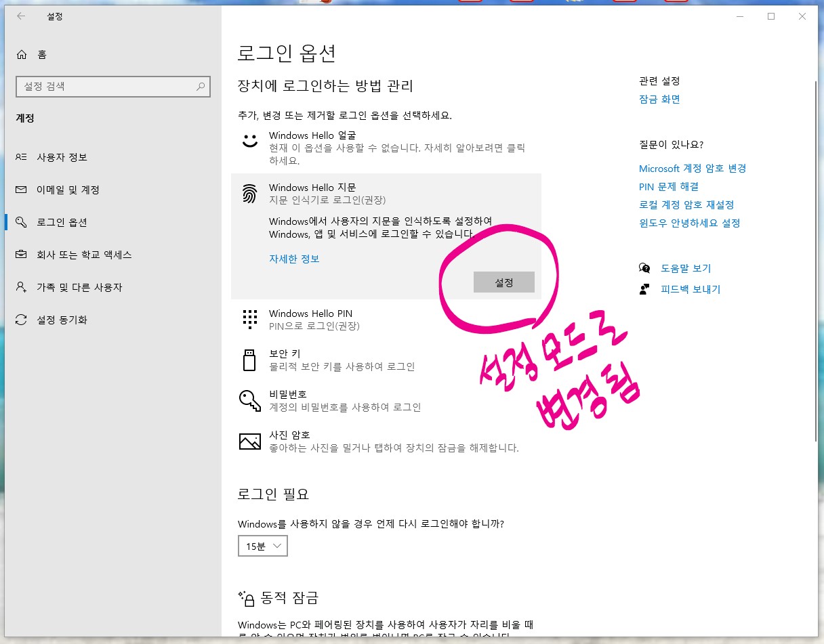824x644 pixels.
Task: Click the 관련 설정 heading
Action: (659, 81)
